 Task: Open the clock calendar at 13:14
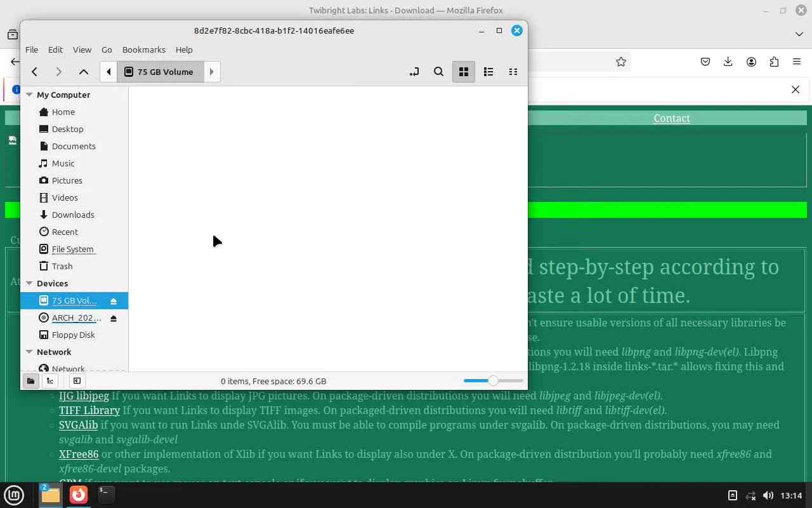click(792, 495)
